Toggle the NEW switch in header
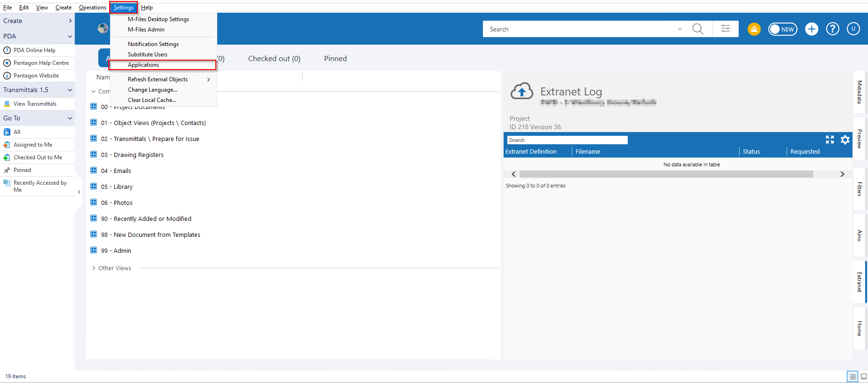Viewport: 868px width, 383px height. pyautogui.click(x=782, y=29)
